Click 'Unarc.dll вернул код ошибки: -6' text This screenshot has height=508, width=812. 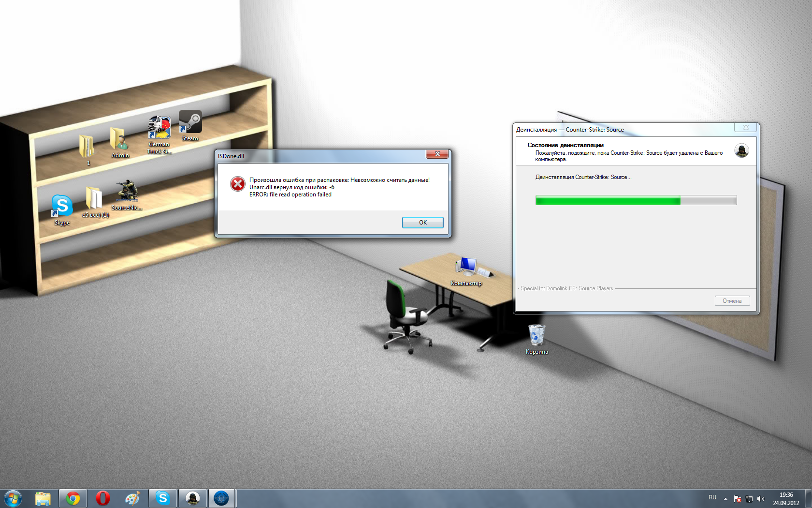pyautogui.click(x=292, y=187)
